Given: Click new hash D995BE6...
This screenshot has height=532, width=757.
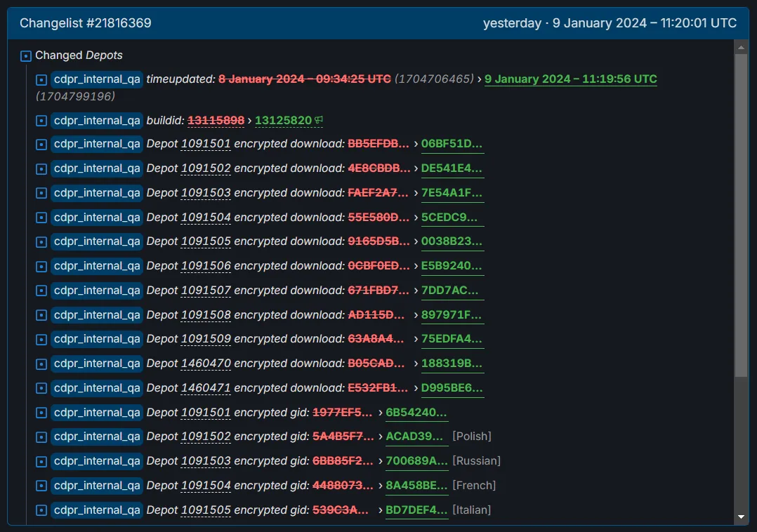Looking at the screenshot, I should tap(452, 388).
